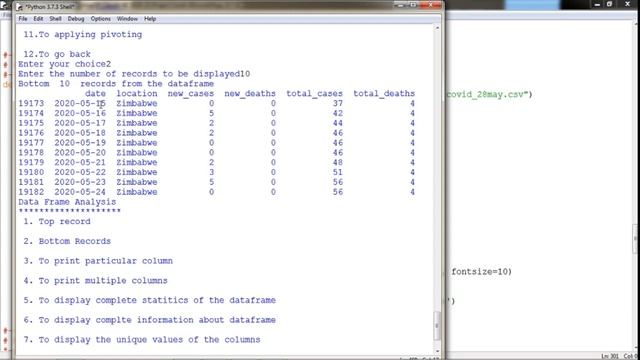
Task: Restore the background editor window
Action: click(609, 4)
